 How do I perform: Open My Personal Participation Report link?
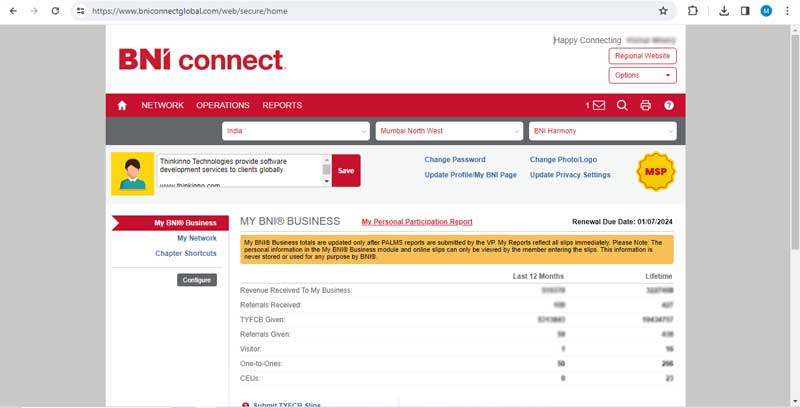pos(417,222)
